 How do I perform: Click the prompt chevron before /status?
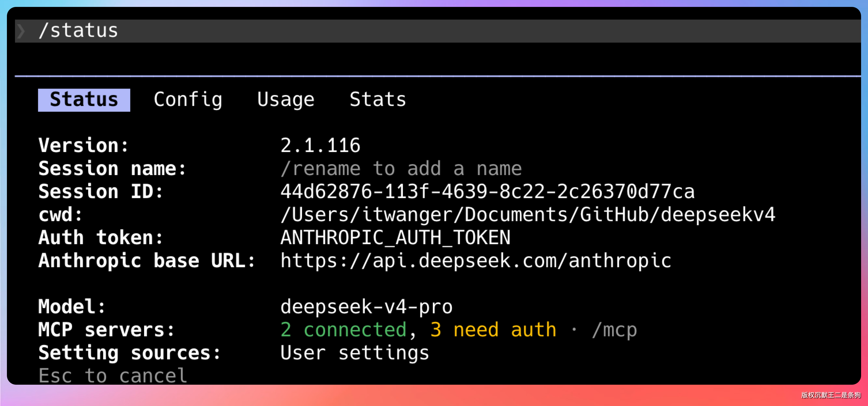[21, 31]
